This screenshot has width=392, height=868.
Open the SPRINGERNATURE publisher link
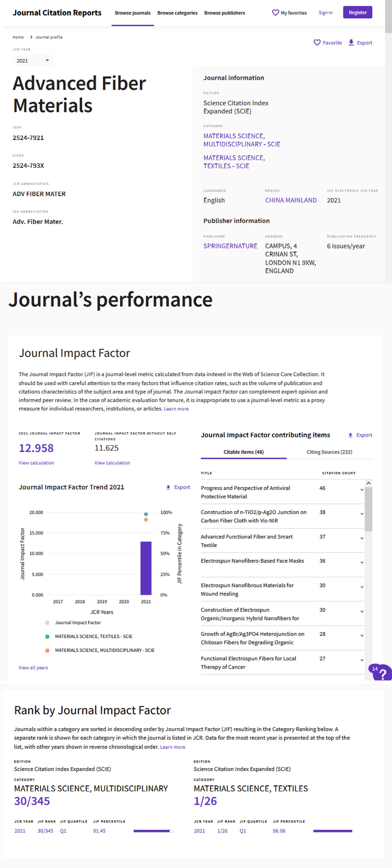point(230,246)
